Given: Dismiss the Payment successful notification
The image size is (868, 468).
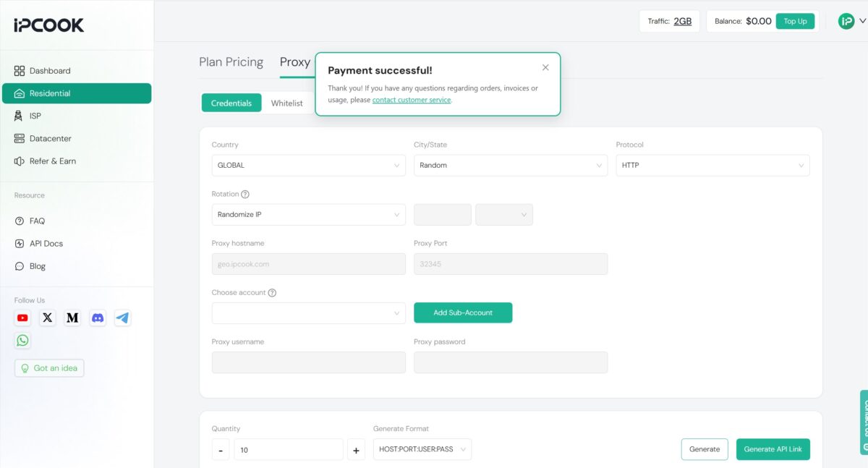Looking at the screenshot, I should click(x=545, y=67).
